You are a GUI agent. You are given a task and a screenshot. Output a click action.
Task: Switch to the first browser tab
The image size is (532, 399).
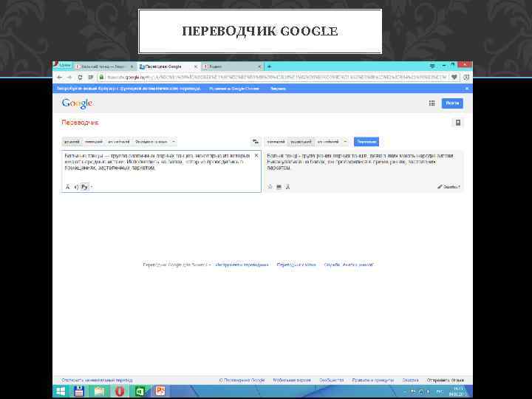pos(103,66)
